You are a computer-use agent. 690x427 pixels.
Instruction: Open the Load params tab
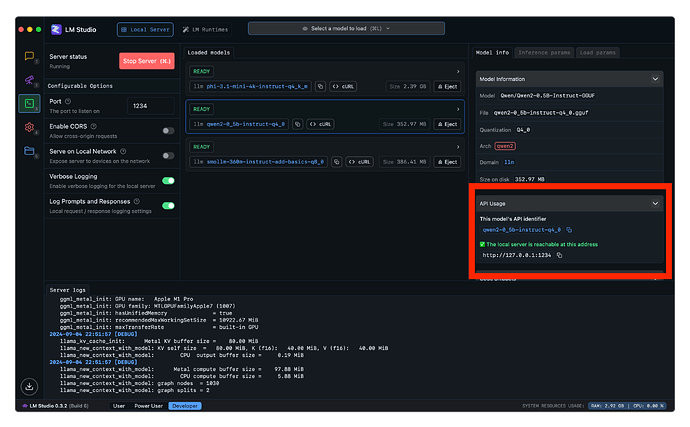click(x=598, y=53)
